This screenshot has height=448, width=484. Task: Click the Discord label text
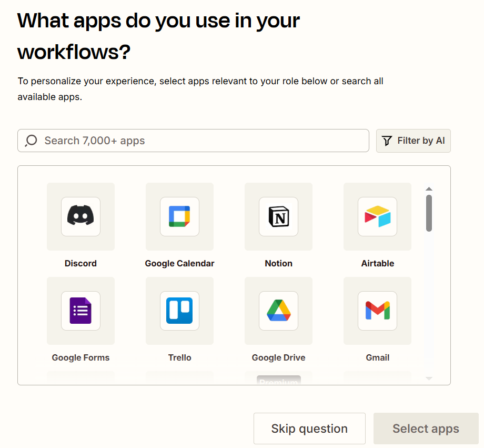click(x=80, y=263)
